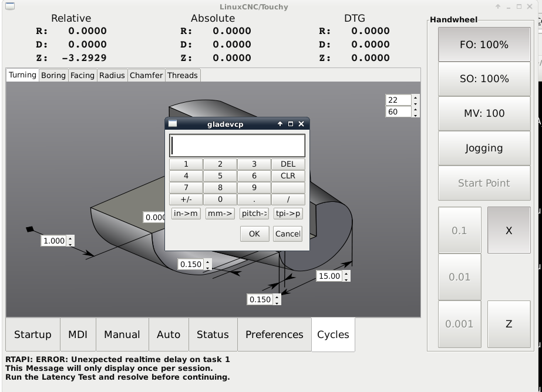Insert decimal point on keypad

254,200
